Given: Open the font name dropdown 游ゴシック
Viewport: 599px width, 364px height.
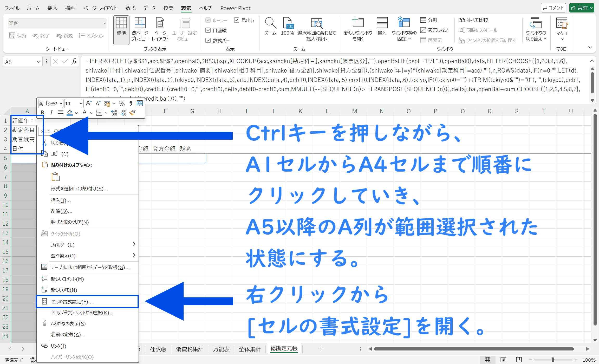Looking at the screenshot, I should [61, 103].
